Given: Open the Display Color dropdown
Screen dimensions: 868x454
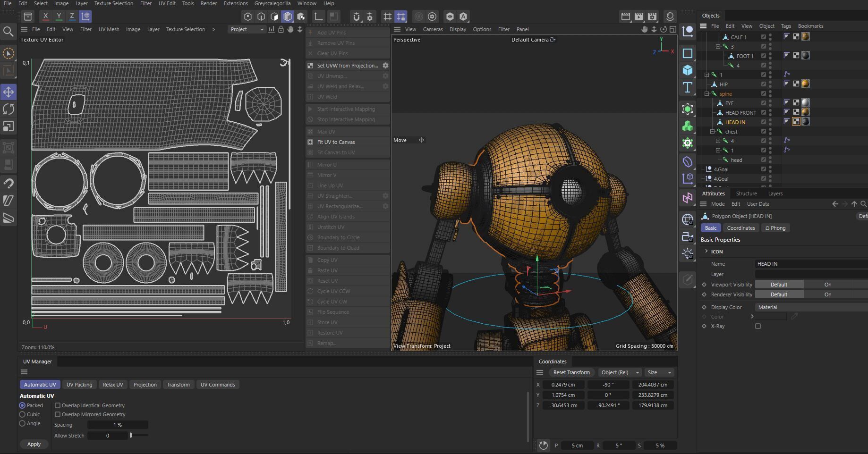Looking at the screenshot, I should [x=810, y=307].
